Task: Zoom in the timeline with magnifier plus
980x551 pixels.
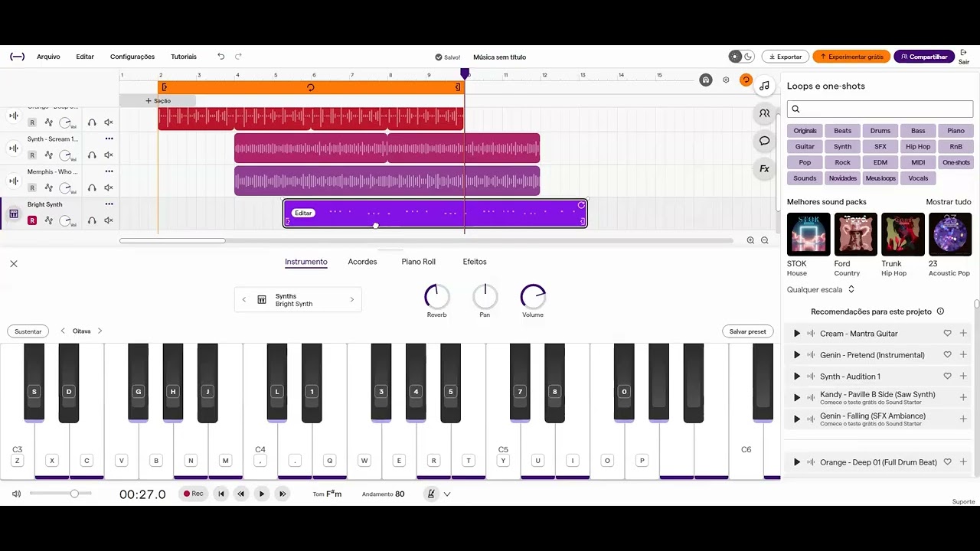Action: [750, 240]
